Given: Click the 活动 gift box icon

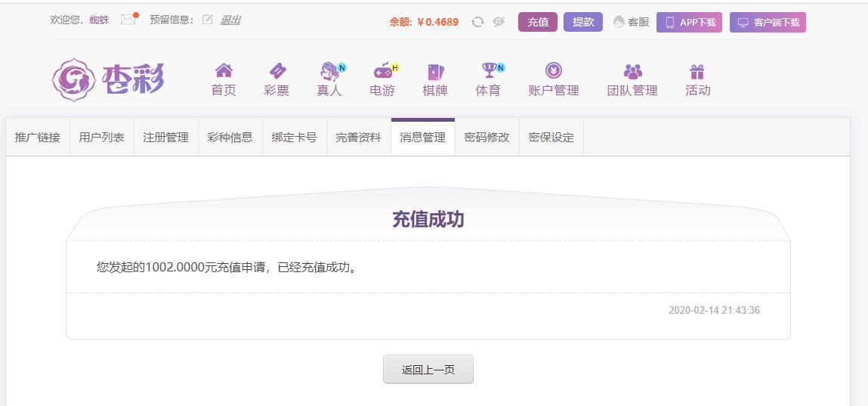Looking at the screenshot, I should pos(697,72).
